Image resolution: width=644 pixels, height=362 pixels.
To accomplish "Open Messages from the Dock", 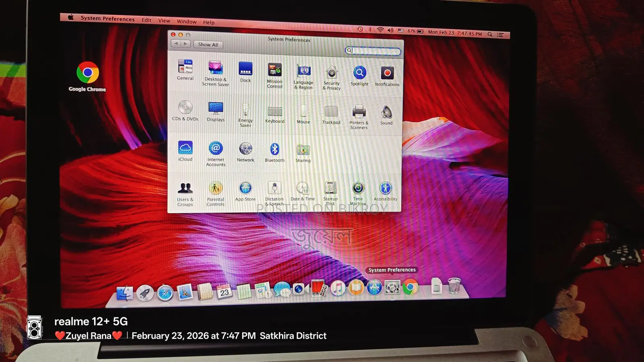I will (282, 289).
